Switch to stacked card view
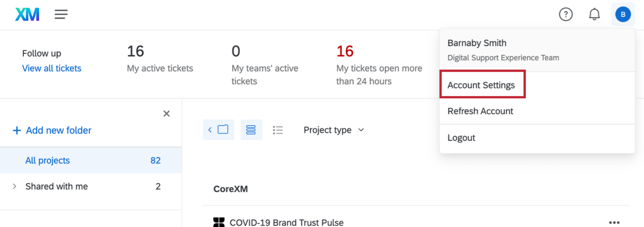The image size is (644, 227). [251, 130]
